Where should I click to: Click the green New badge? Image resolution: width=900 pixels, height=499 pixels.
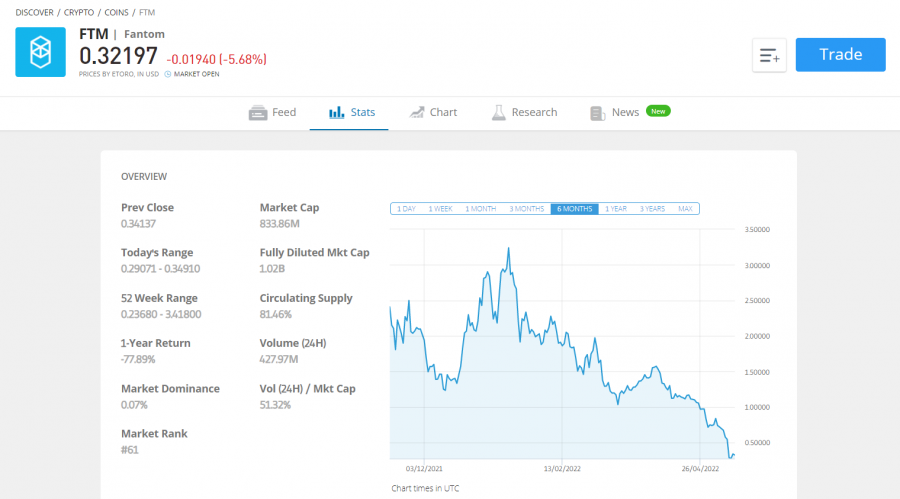click(658, 111)
